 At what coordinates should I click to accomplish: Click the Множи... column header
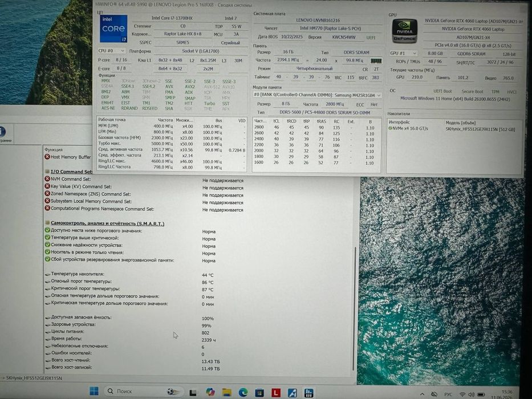184,120
